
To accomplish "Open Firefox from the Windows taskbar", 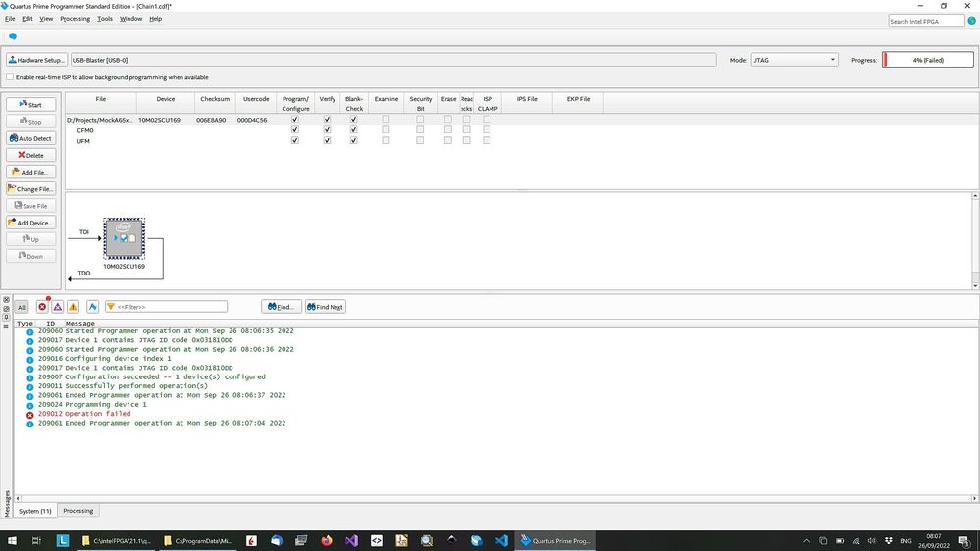I will (x=327, y=540).
